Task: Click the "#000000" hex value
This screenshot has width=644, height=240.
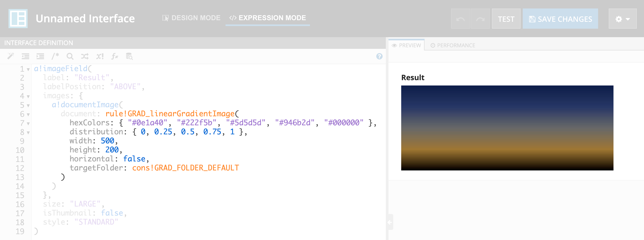Action: point(344,123)
